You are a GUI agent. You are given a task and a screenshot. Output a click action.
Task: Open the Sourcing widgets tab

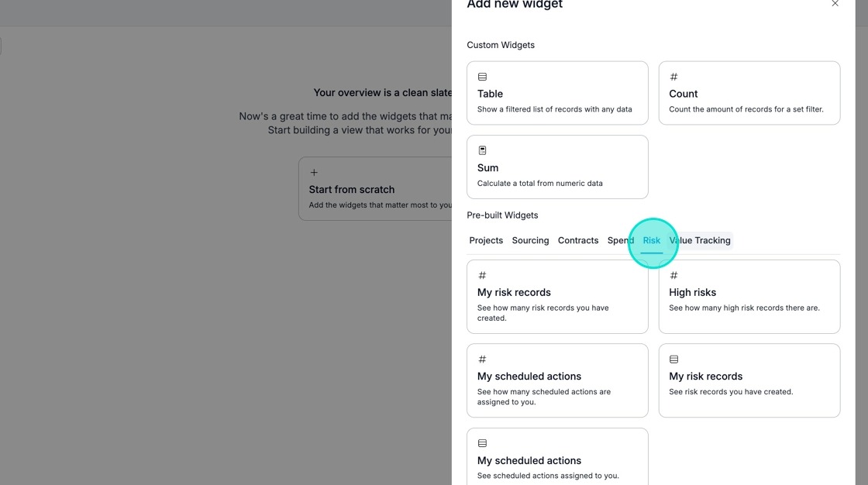click(x=530, y=240)
